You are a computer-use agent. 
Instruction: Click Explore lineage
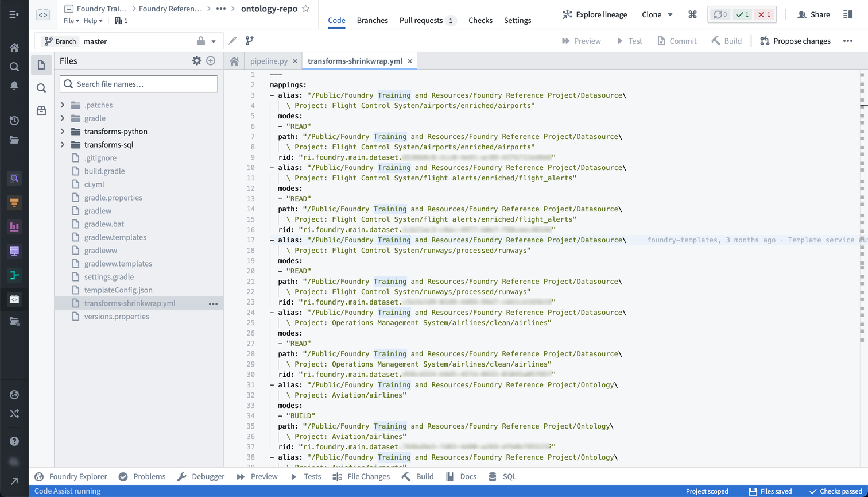coord(595,14)
